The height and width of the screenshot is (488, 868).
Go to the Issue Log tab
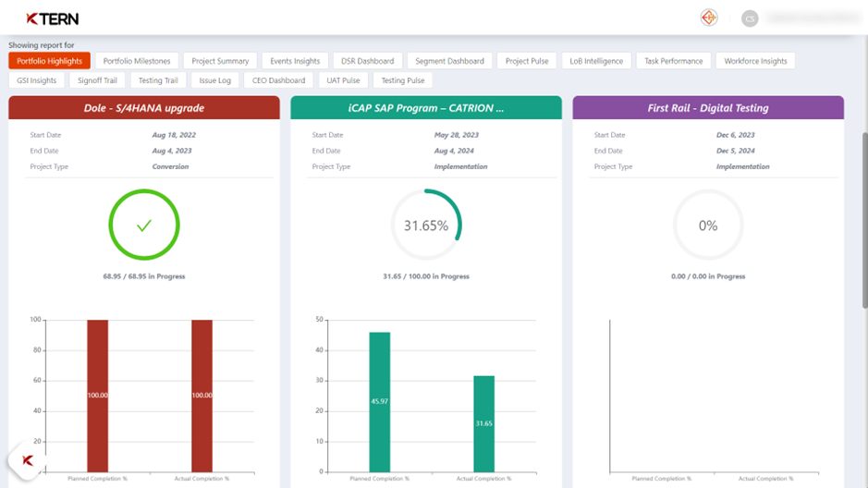(x=214, y=80)
